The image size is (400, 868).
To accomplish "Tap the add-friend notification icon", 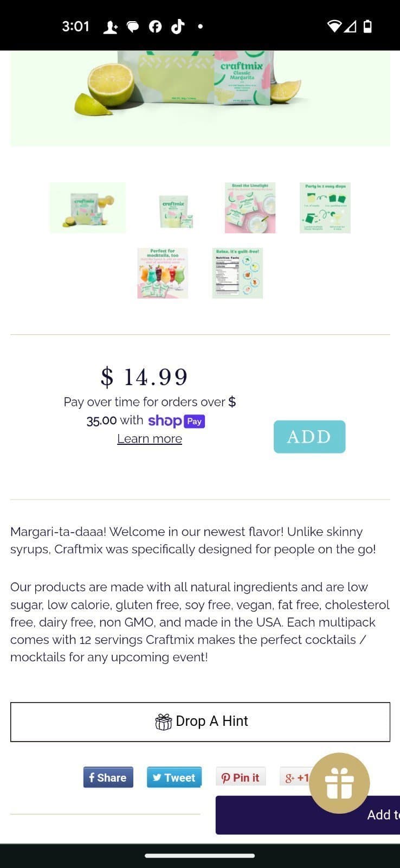I will [111, 25].
